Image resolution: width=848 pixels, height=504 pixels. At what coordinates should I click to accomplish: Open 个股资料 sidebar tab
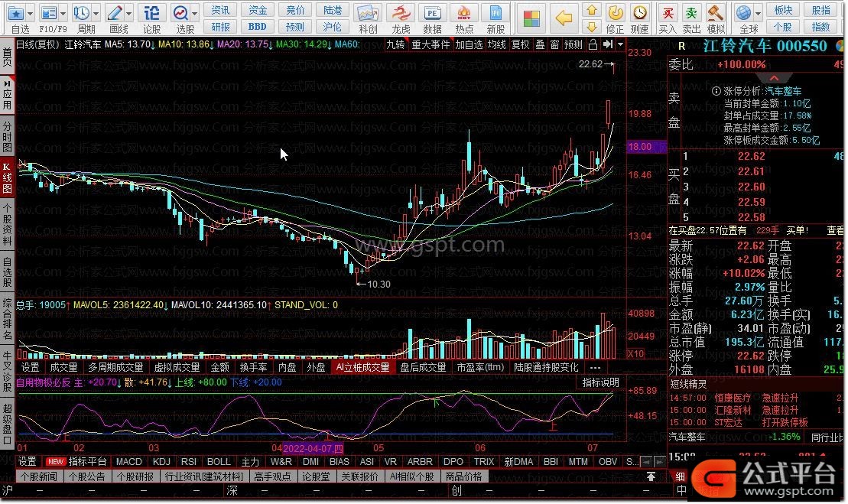click(x=7, y=224)
